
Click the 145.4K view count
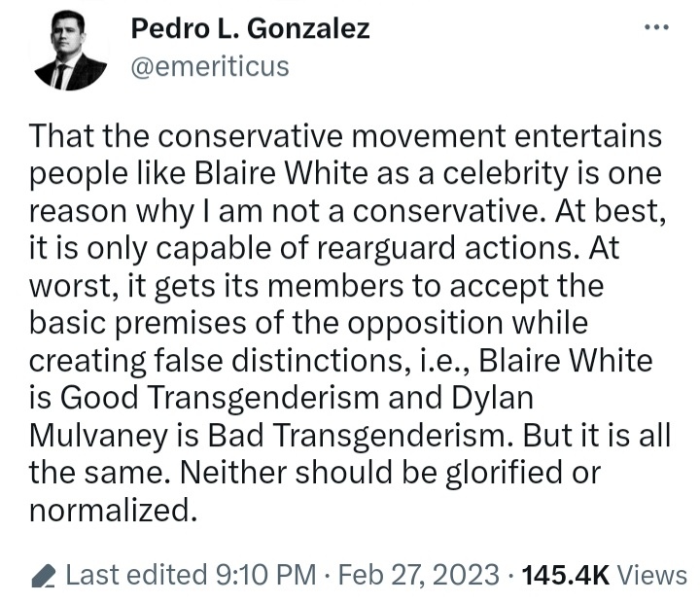[x=565, y=575]
